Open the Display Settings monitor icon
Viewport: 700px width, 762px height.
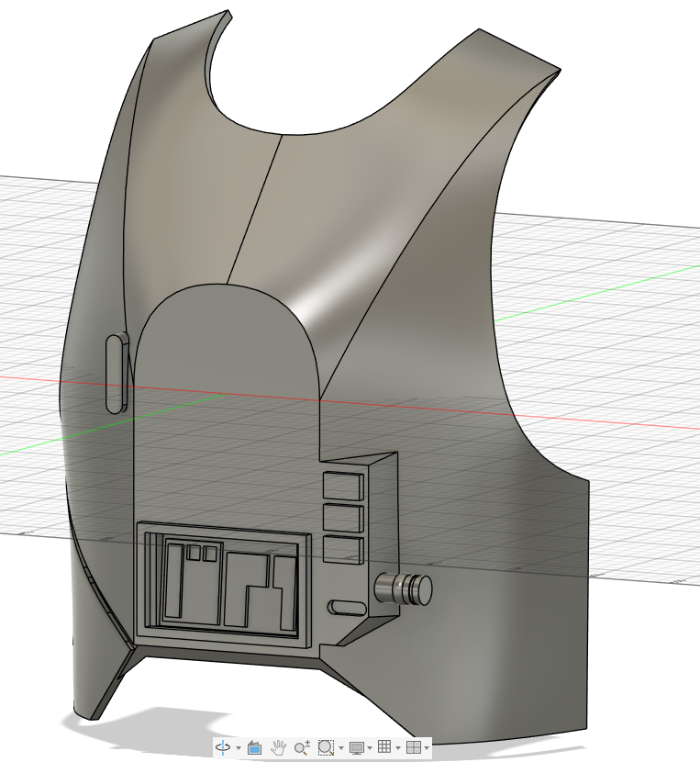pos(357,747)
